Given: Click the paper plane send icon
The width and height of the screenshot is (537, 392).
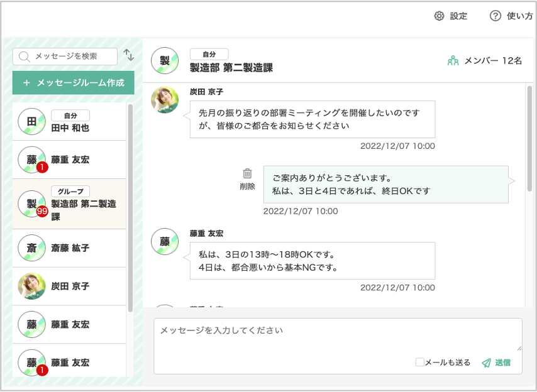Looking at the screenshot, I should (x=486, y=362).
